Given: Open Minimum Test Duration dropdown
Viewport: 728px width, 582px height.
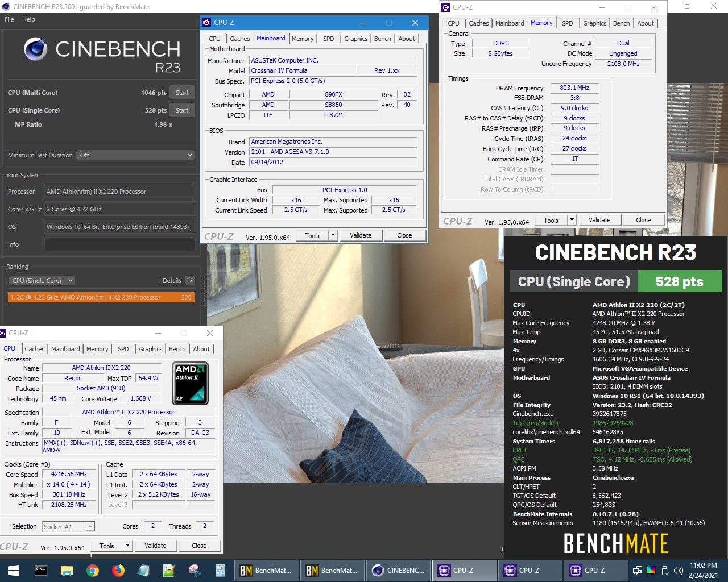Looking at the screenshot, I should [x=136, y=155].
